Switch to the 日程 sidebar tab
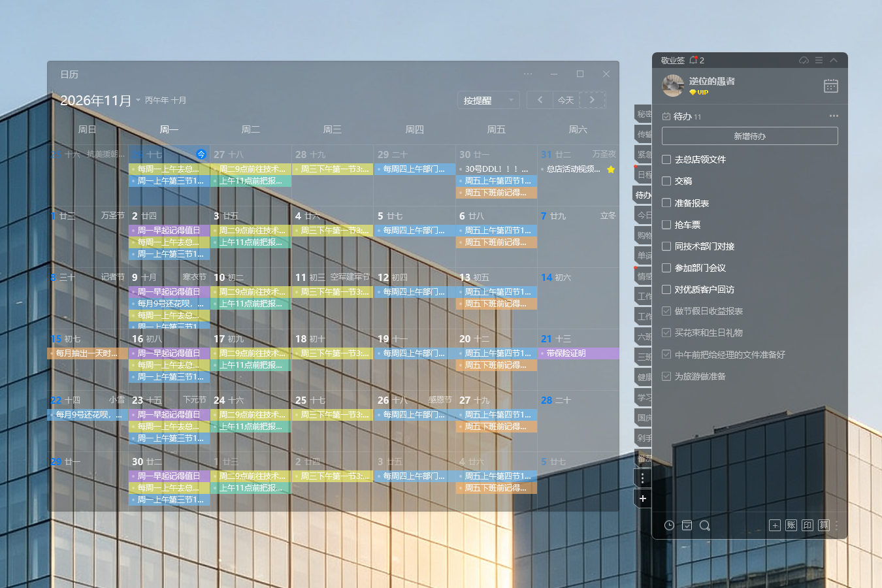This screenshot has width=882, height=588. coord(643,174)
